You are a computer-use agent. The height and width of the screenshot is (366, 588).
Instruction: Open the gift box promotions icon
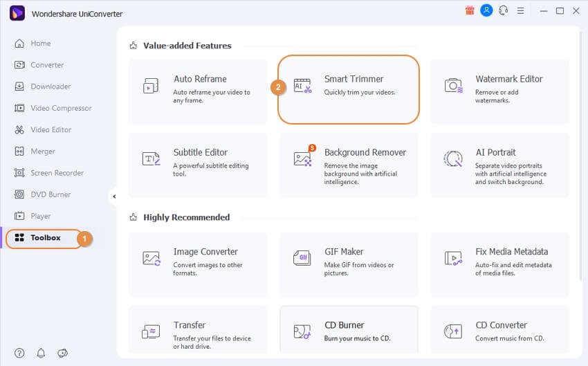[x=470, y=10]
